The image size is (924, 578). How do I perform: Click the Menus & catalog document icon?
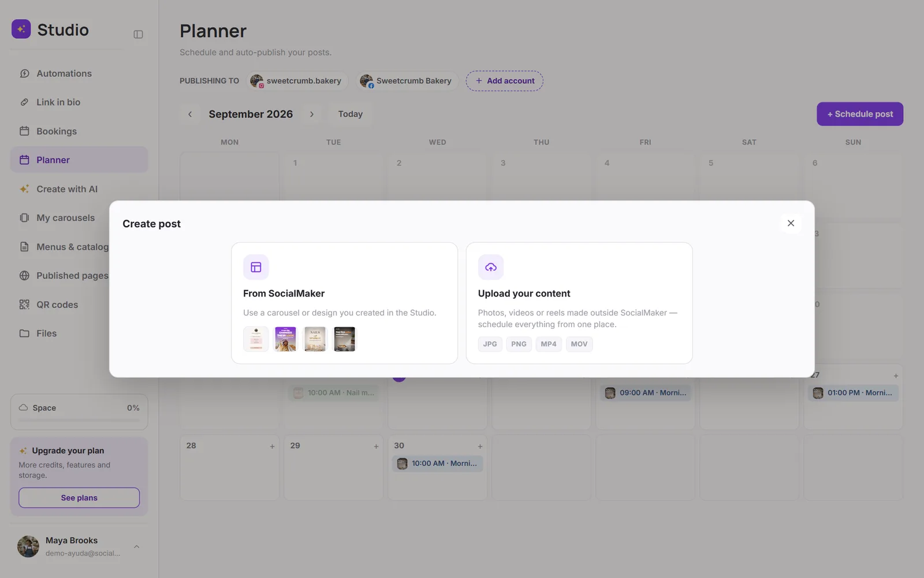(24, 247)
